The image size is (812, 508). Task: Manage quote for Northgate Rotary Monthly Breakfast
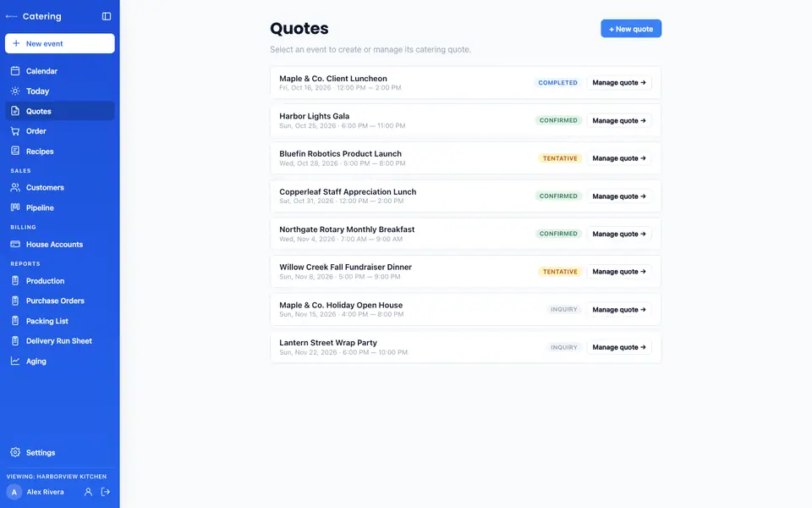coord(619,234)
